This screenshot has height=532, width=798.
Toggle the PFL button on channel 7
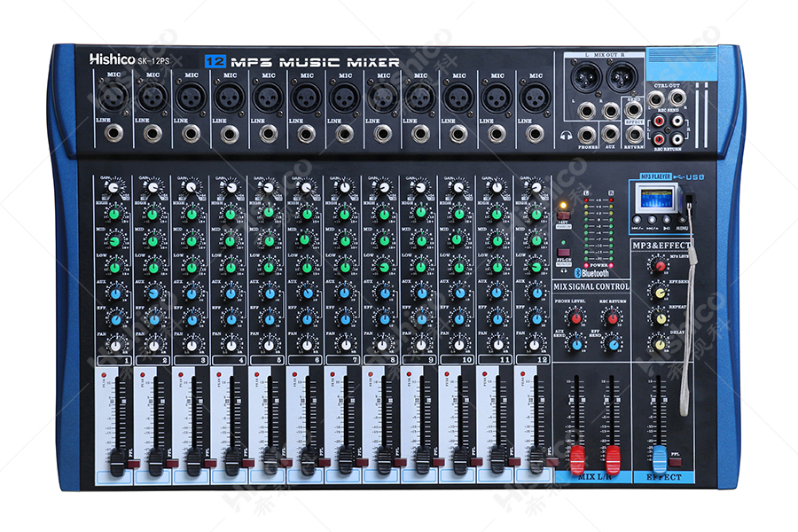[x=362, y=463]
